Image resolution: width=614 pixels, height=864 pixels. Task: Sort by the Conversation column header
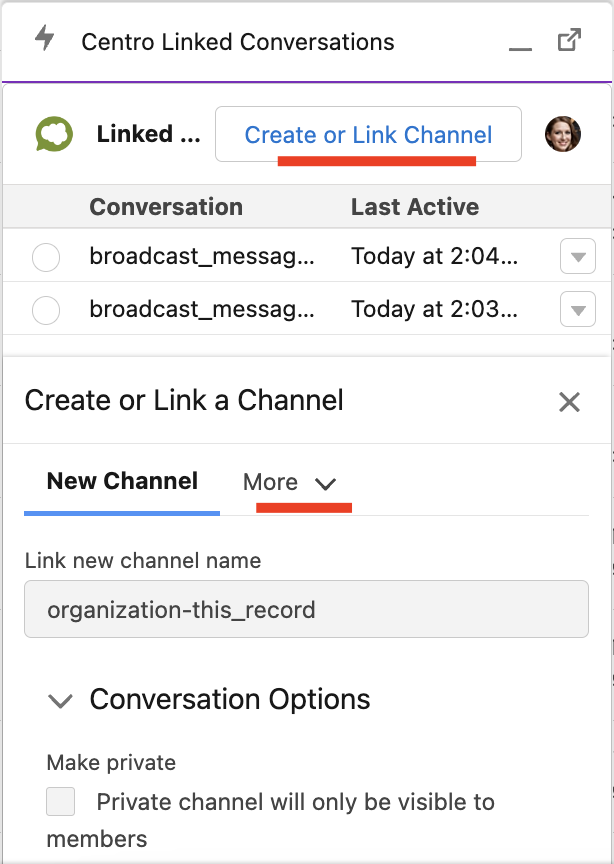[x=166, y=207]
